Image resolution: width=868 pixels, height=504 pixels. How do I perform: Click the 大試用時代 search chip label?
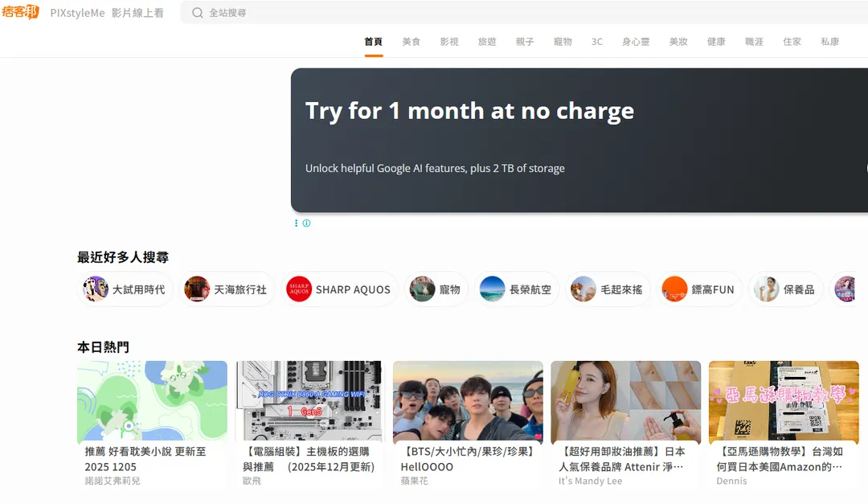(x=138, y=289)
